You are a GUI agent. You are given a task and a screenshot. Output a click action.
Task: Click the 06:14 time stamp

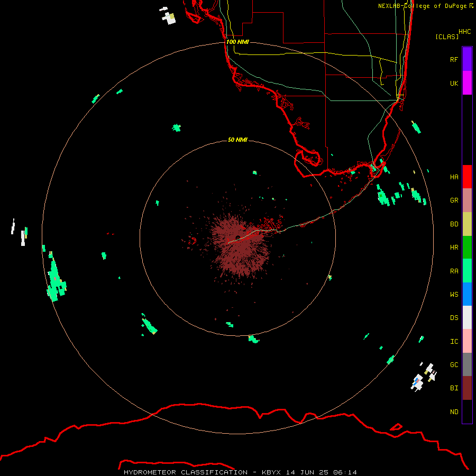(x=345, y=472)
